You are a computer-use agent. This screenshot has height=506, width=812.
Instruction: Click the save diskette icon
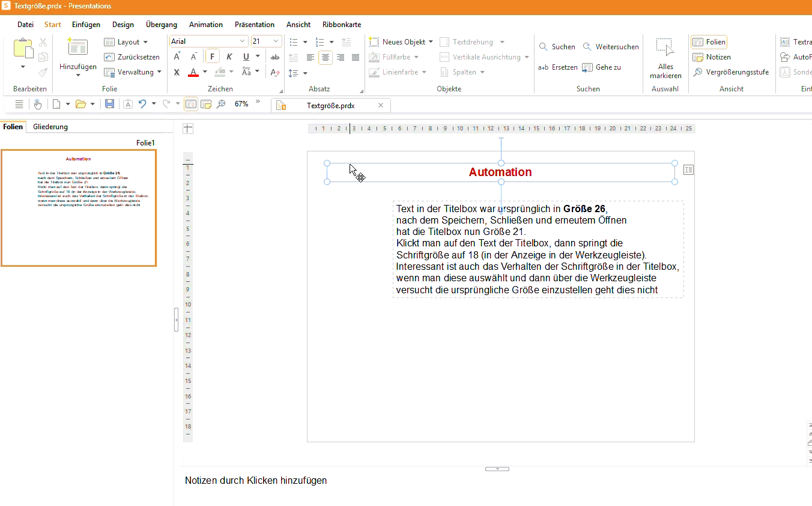point(109,104)
